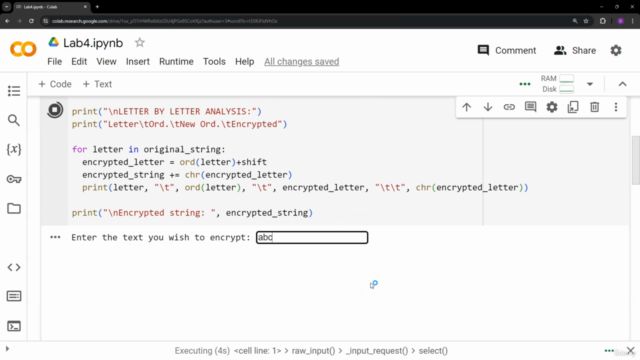
Task: Collapse the header with the chevron
Action: [622, 84]
